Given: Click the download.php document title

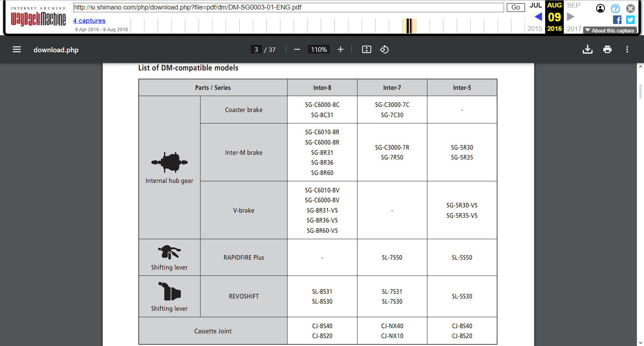Looking at the screenshot, I should point(56,50).
